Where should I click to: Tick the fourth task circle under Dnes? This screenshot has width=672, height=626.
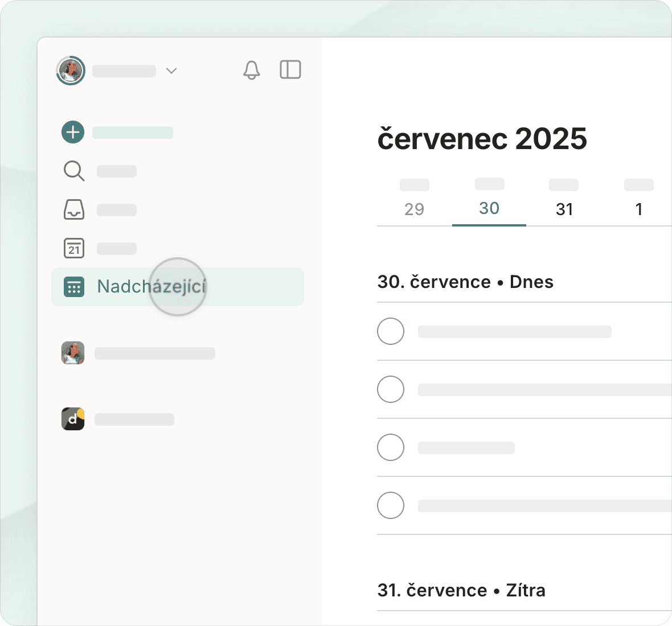coord(391,505)
